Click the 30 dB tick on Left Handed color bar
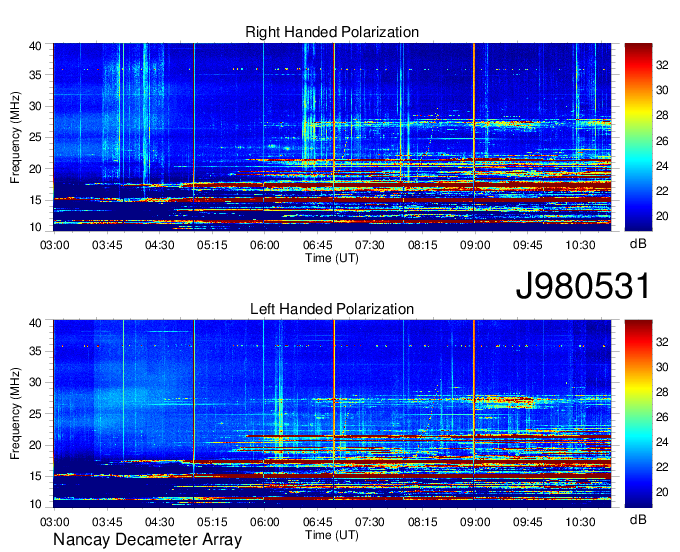This screenshot has width=680, height=552. tap(662, 367)
